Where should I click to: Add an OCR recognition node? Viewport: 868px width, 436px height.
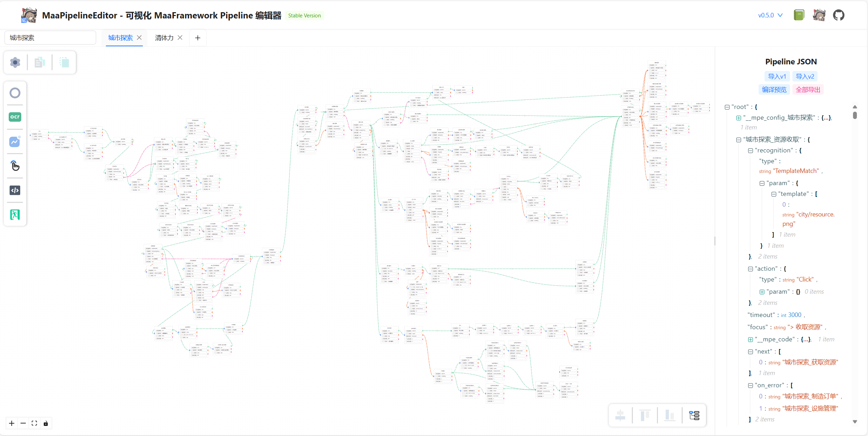point(15,117)
